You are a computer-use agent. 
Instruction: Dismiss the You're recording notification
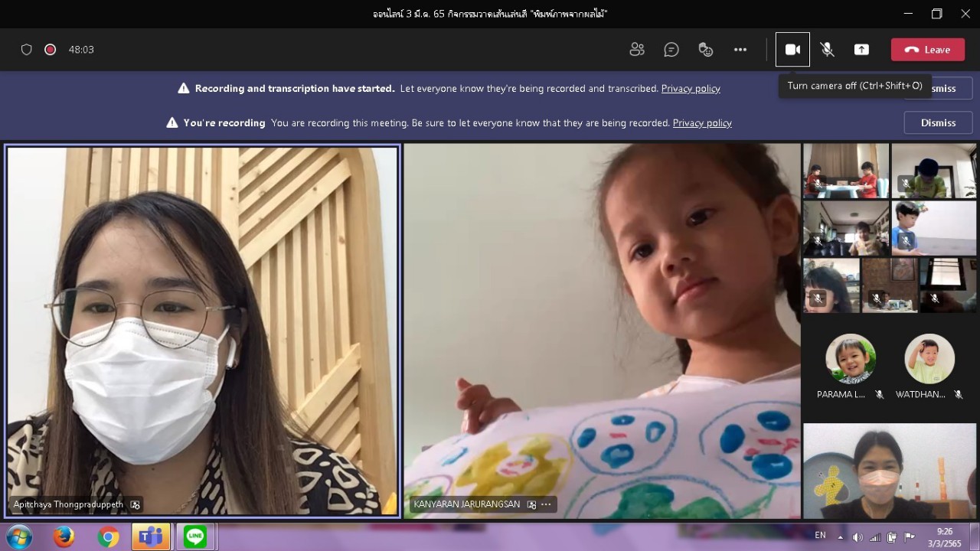pyautogui.click(x=938, y=122)
